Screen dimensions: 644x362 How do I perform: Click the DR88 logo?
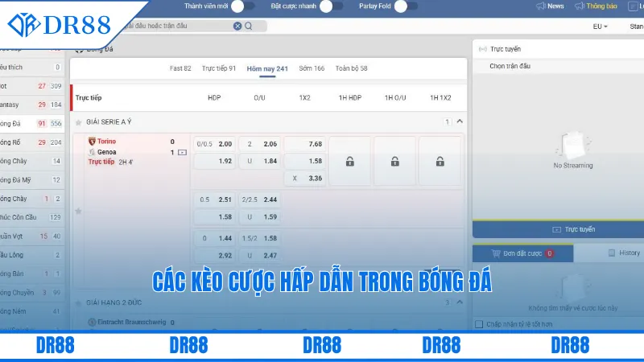pos(60,25)
